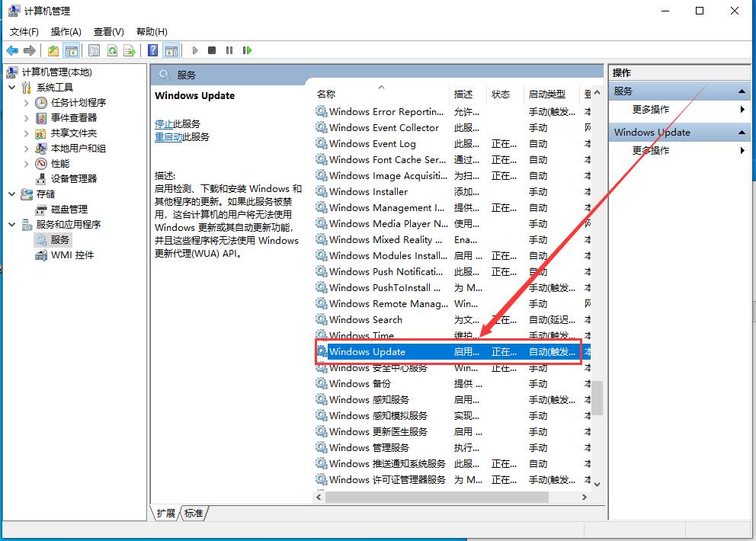Select the 设备管理器 icon in the sidebar
The image size is (756, 541).
tap(43, 178)
